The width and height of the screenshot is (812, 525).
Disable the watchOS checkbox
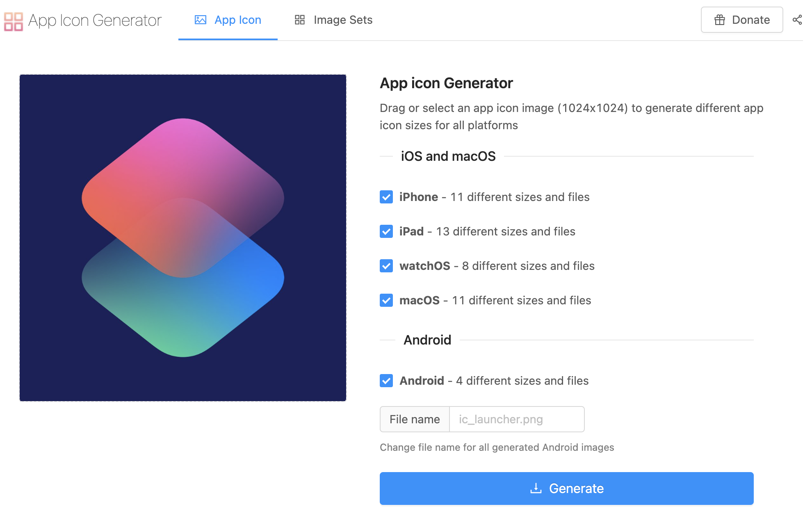386,266
